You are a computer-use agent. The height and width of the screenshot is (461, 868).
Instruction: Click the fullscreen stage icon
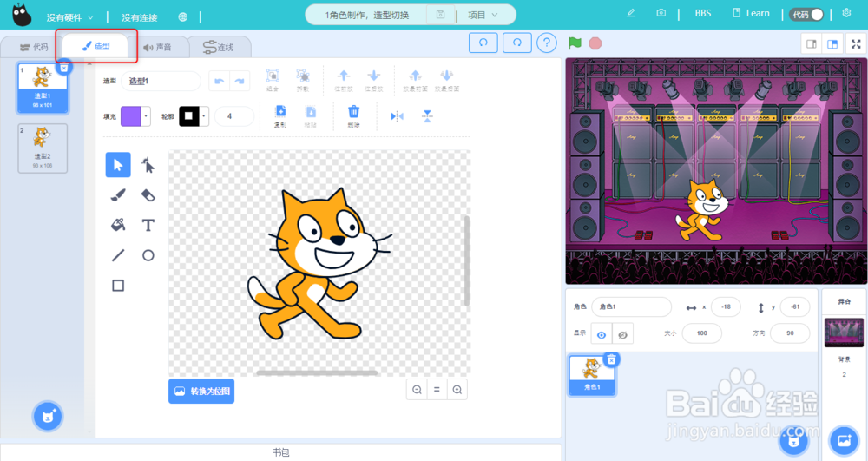(x=856, y=44)
